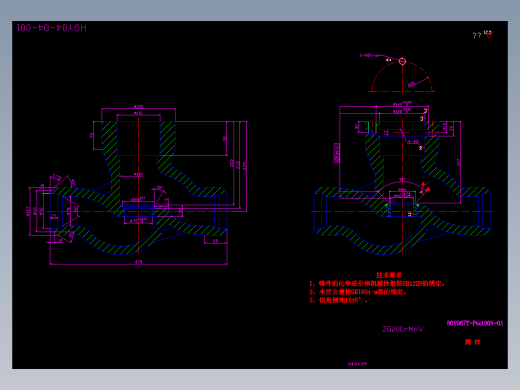Click the small red bolt-hole circle atop the arc
This screenshot has height=390, width=520.
point(402,61)
